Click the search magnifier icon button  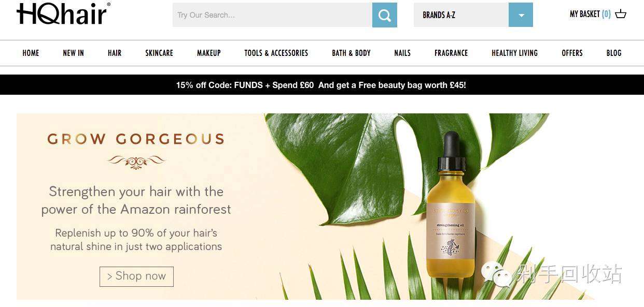[x=384, y=15]
